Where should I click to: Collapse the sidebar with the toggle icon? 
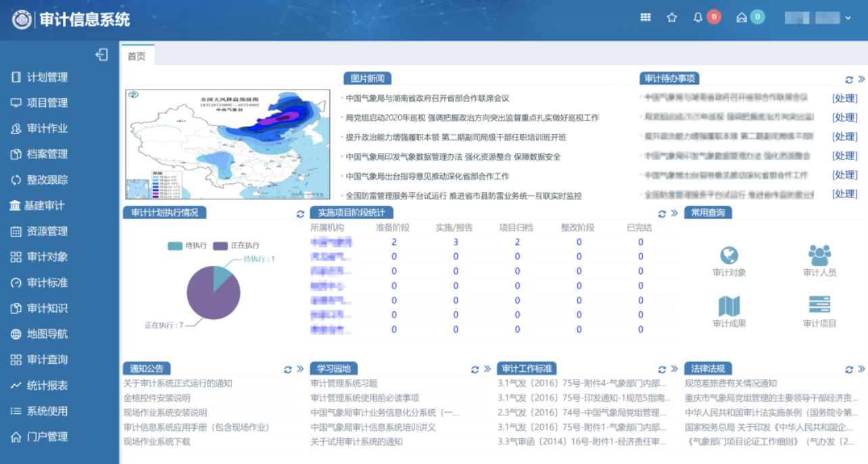pos(102,55)
